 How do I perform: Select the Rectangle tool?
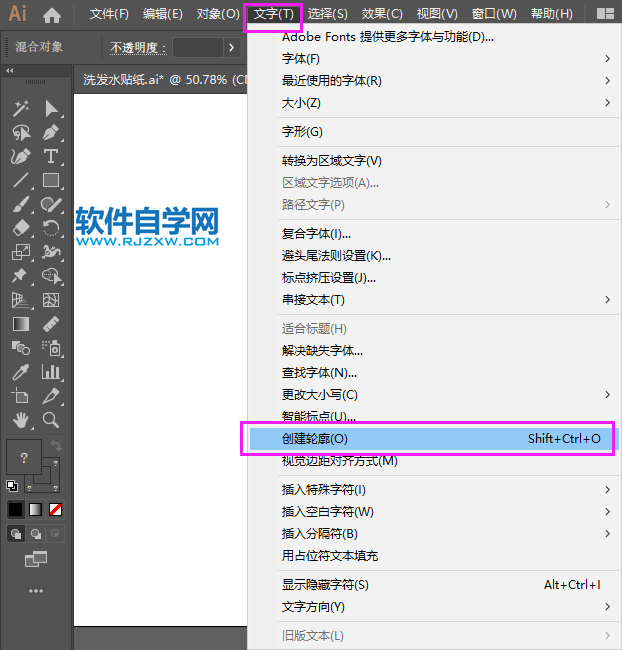pyautogui.click(x=51, y=181)
